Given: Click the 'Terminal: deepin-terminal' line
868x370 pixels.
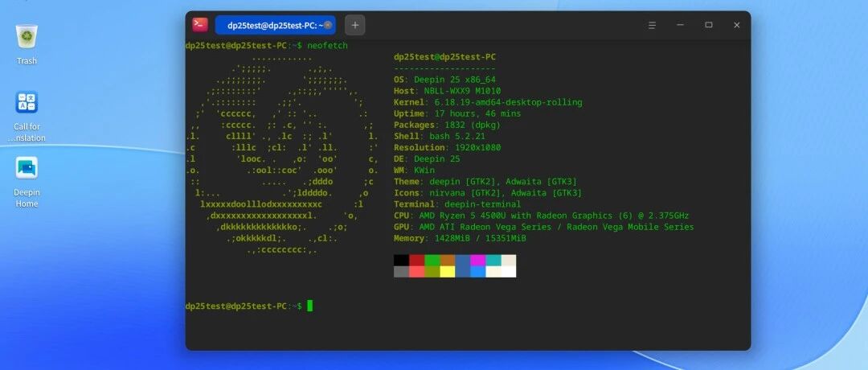Looking at the screenshot, I should (x=457, y=204).
